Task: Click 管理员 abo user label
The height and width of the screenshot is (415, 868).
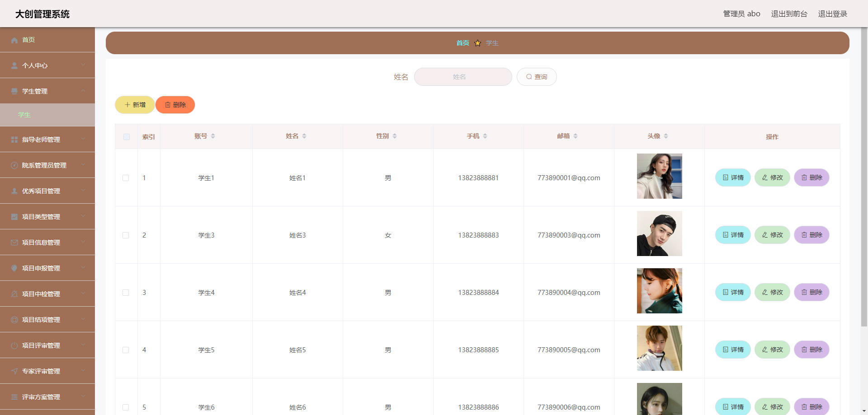Action: (x=741, y=14)
